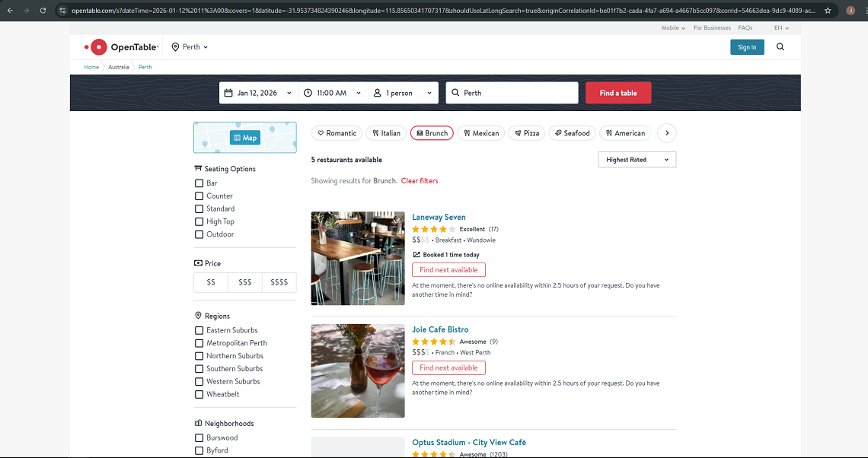Click site info icon in address bar
Viewport: 868px width, 458px height.
point(62,11)
